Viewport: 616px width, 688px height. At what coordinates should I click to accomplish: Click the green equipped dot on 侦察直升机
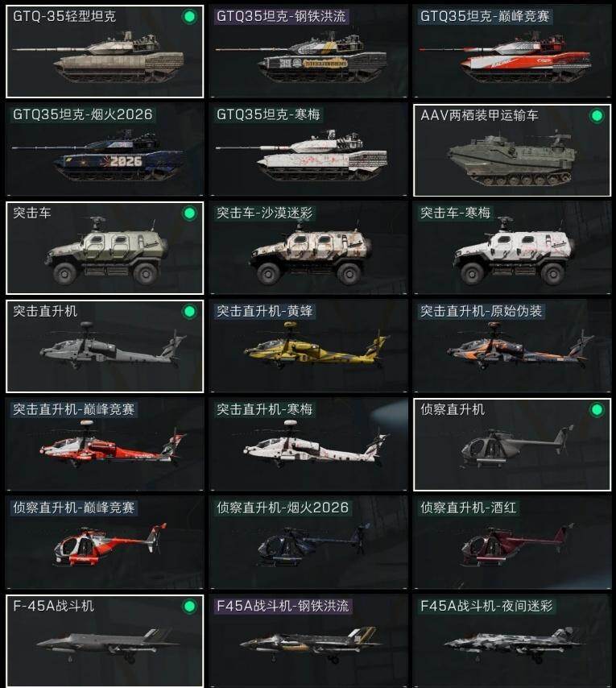[597, 410]
